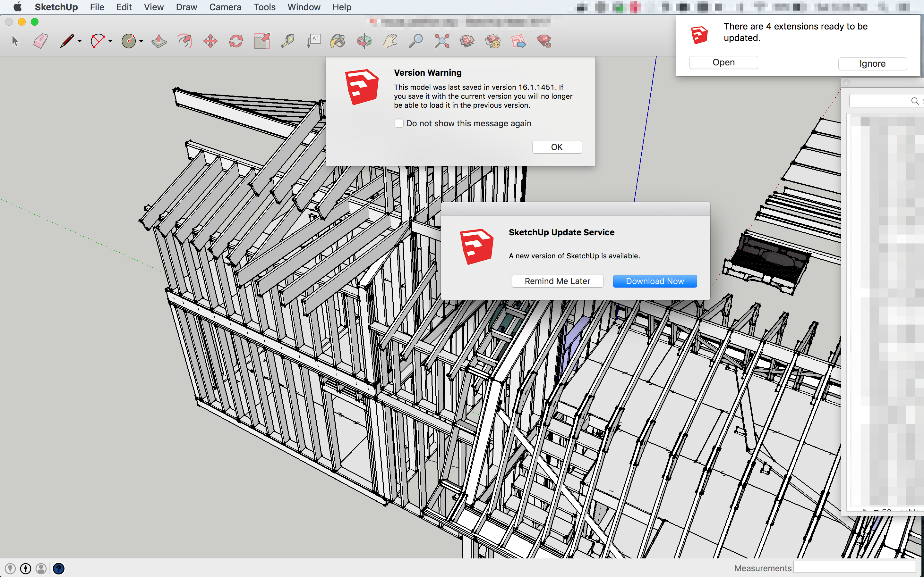Select the Push/Pull tool
The height and width of the screenshot is (577, 924).
click(x=159, y=41)
